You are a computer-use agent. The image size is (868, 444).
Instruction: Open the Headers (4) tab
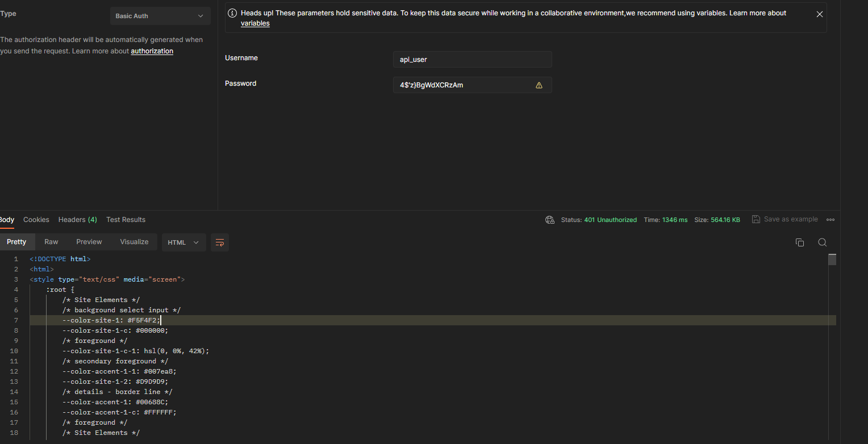click(x=77, y=220)
